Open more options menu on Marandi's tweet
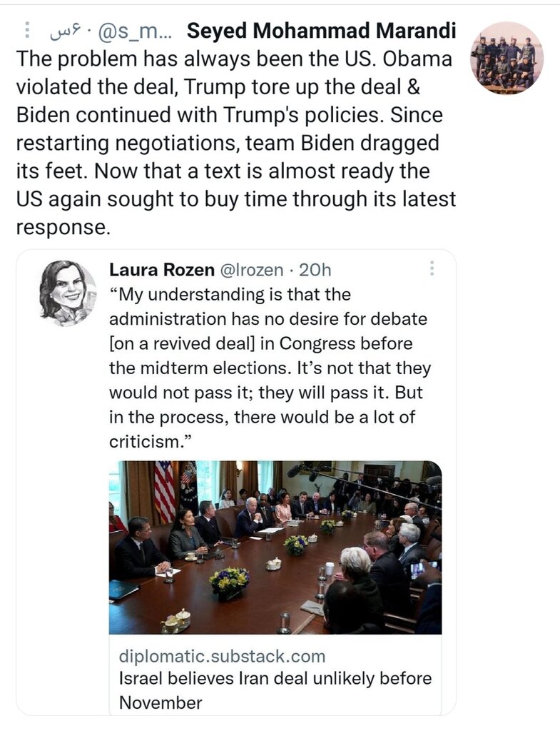The width and height of the screenshot is (560, 731). [x=27, y=31]
